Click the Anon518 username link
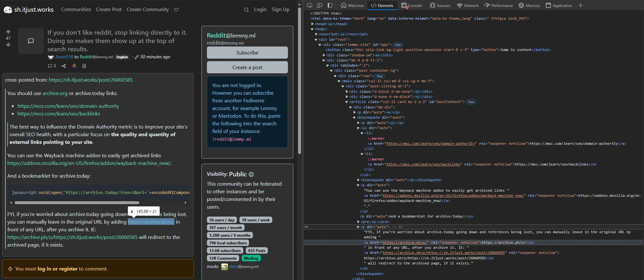644x280 pixels. pyautogui.click(x=64, y=57)
